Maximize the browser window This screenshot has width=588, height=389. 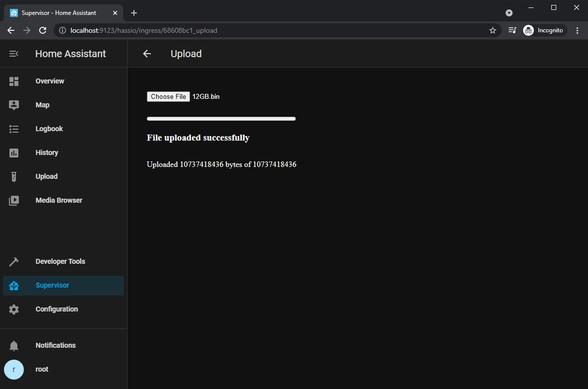pos(554,7)
